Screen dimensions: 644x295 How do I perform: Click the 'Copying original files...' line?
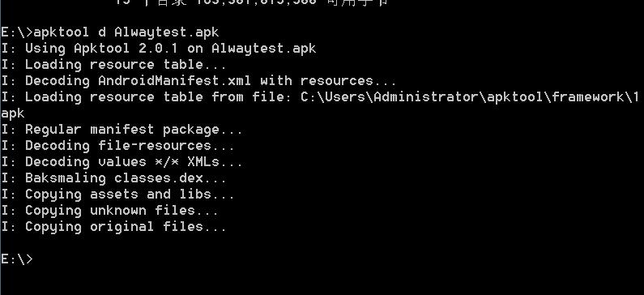(113, 226)
